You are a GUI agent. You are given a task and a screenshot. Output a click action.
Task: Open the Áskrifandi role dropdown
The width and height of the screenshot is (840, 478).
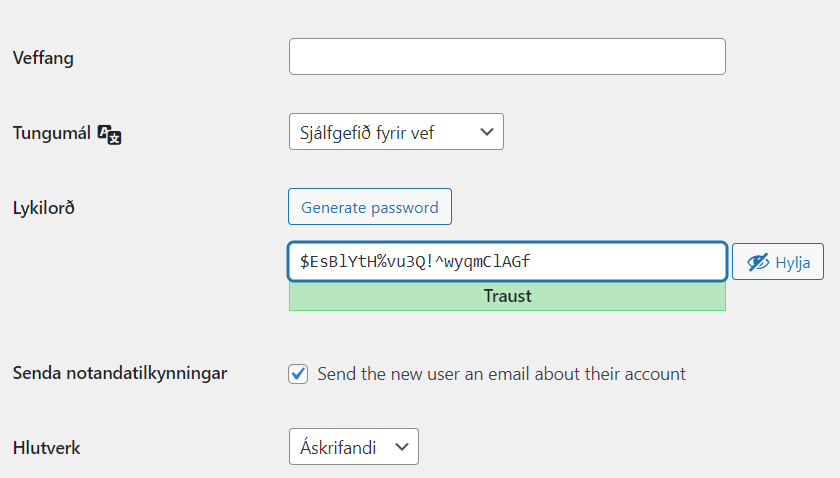[354, 446]
